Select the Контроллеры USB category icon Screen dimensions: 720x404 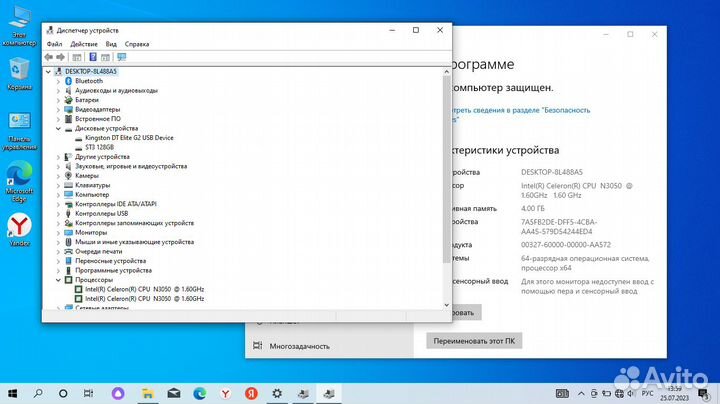click(x=68, y=213)
